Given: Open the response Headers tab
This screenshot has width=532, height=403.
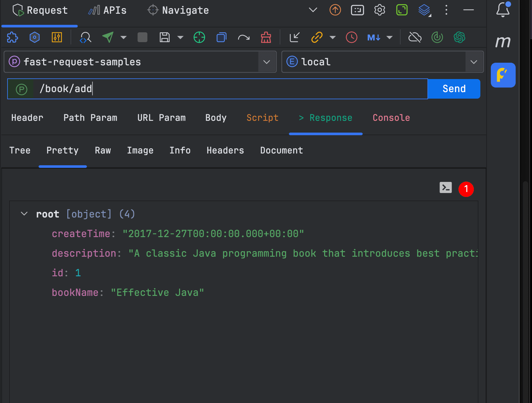Looking at the screenshot, I should pos(225,151).
